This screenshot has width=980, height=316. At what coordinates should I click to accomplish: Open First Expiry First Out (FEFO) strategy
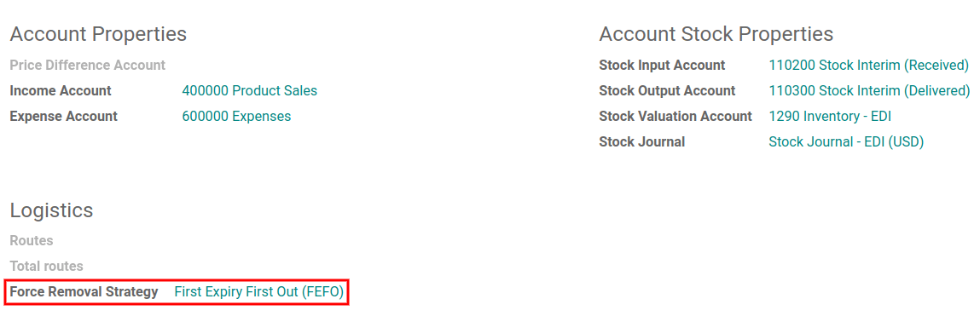259,292
